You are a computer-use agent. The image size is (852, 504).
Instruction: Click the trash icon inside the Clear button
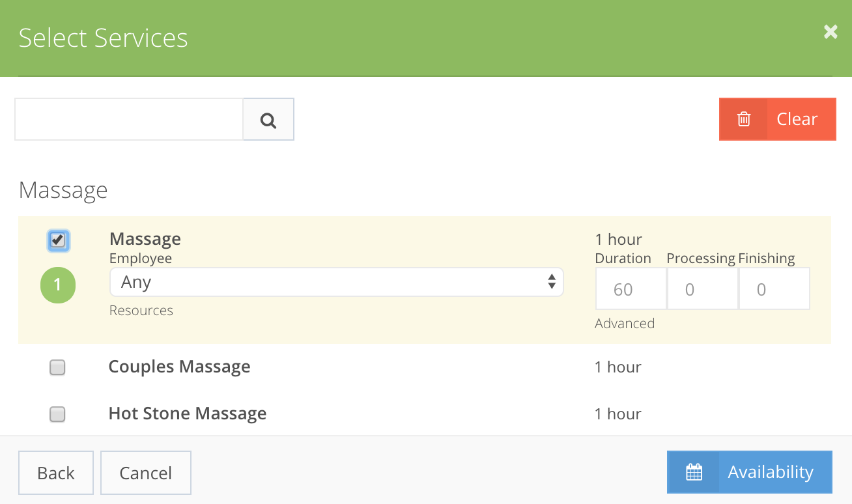coord(743,119)
